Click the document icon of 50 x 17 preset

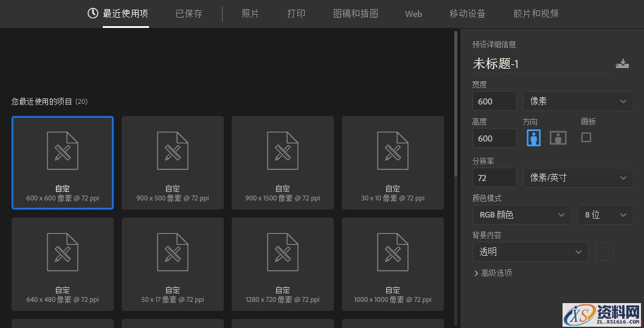[173, 252]
